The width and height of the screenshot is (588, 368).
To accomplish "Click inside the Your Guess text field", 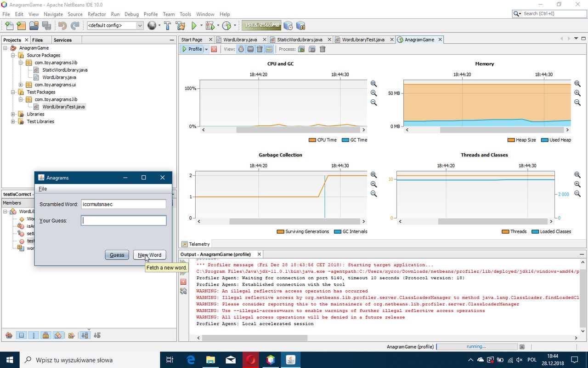I will click(123, 220).
